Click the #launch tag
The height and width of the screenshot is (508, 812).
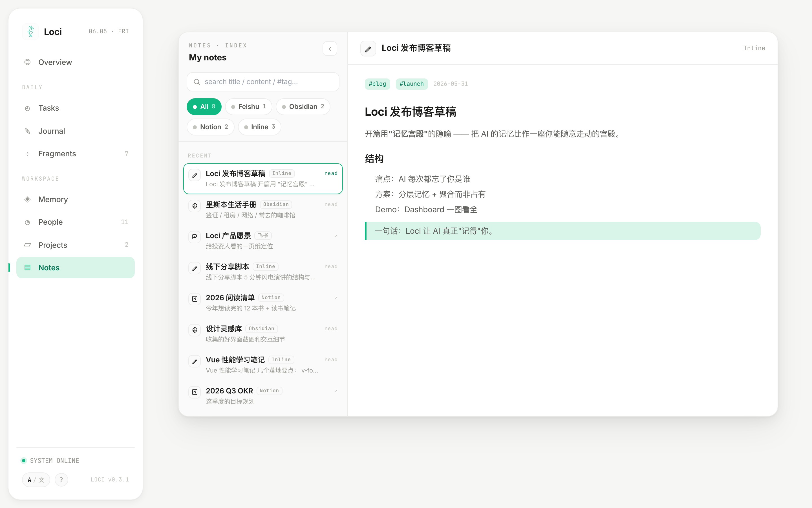point(412,84)
